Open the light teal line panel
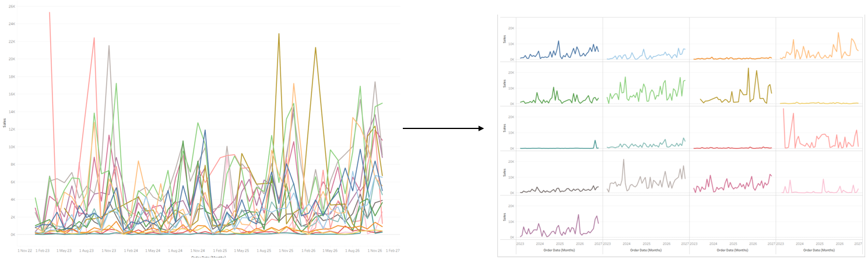Screen dimensions: 868x258 pos(646,128)
